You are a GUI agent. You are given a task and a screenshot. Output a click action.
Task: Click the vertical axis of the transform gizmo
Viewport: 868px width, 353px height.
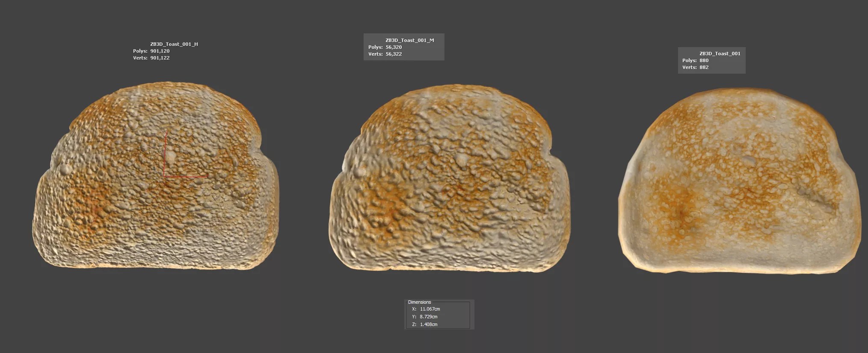point(165,154)
